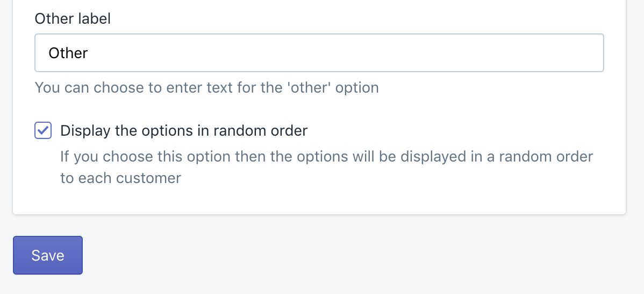Click the left edge of the Other input box

click(38, 53)
